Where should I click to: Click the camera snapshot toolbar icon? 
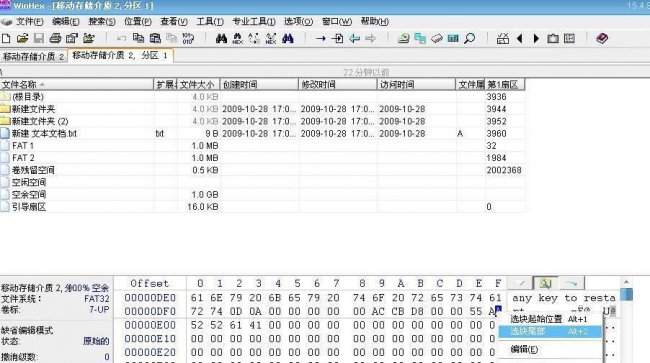[553, 39]
